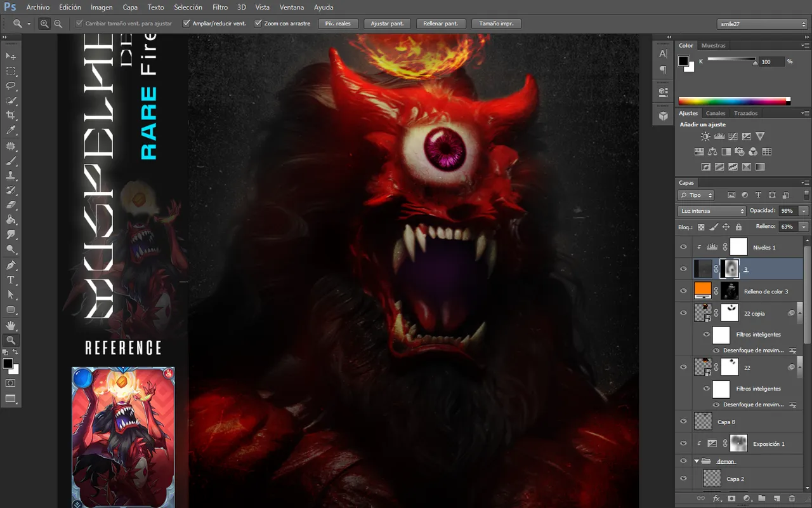The image size is (812, 508).
Task: Open the Capa menu
Action: 130,7
